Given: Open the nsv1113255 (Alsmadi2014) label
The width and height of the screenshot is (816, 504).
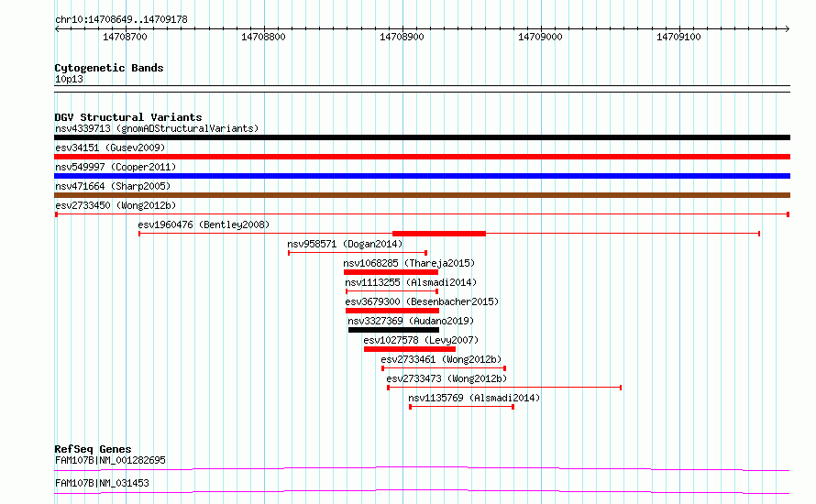Looking at the screenshot, I should (411, 282).
